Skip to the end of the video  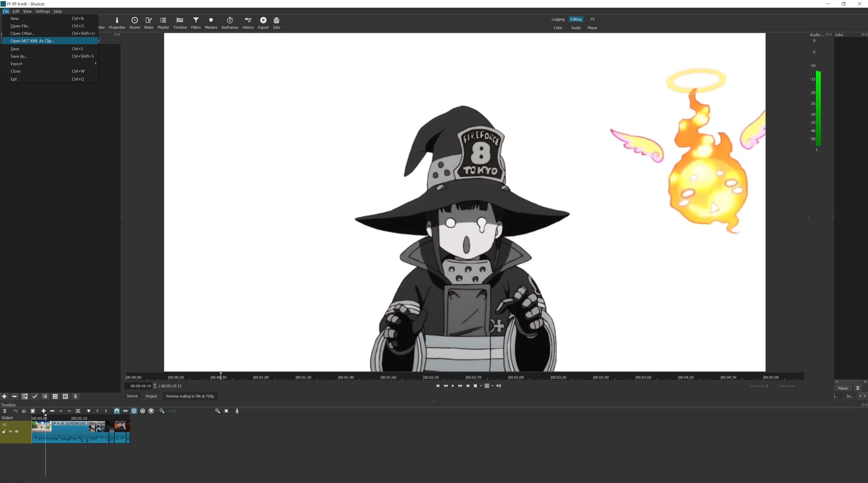coord(468,386)
